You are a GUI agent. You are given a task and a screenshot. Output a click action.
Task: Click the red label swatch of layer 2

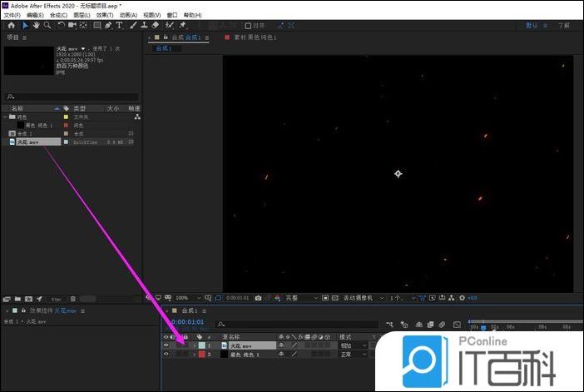point(200,354)
